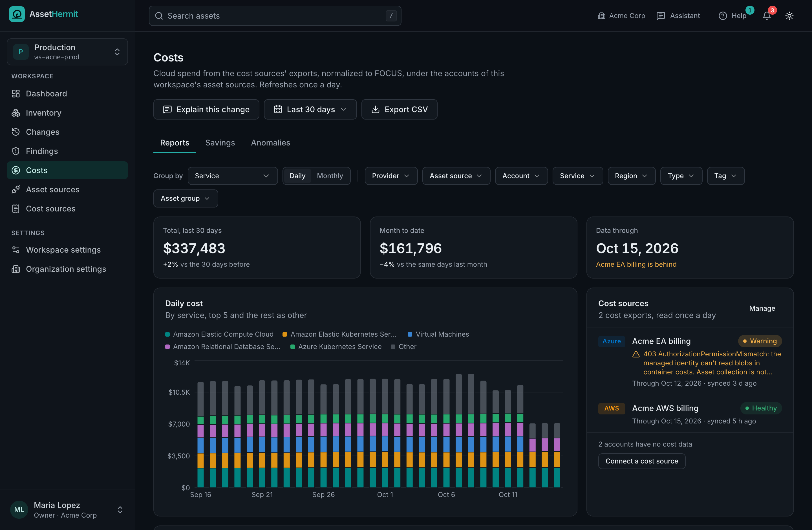812x530 pixels.
Task: Click Export CSV
Action: click(x=399, y=109)
